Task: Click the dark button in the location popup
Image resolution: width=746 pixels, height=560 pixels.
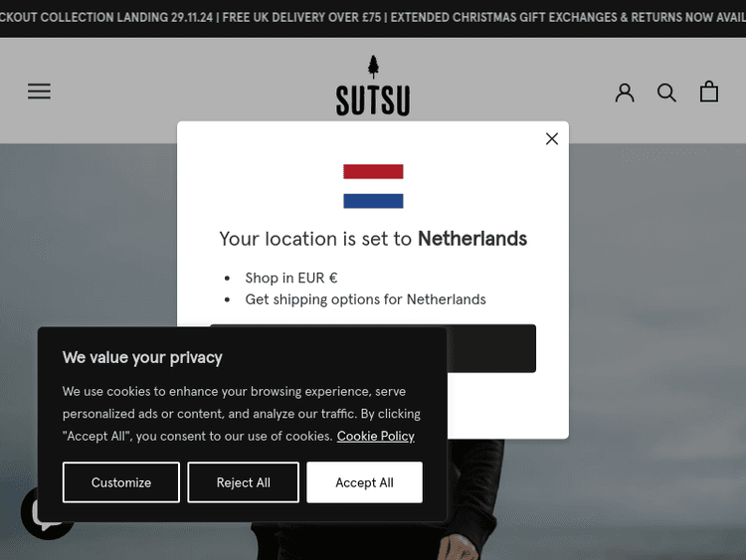Action: click(x=492, y=348)
